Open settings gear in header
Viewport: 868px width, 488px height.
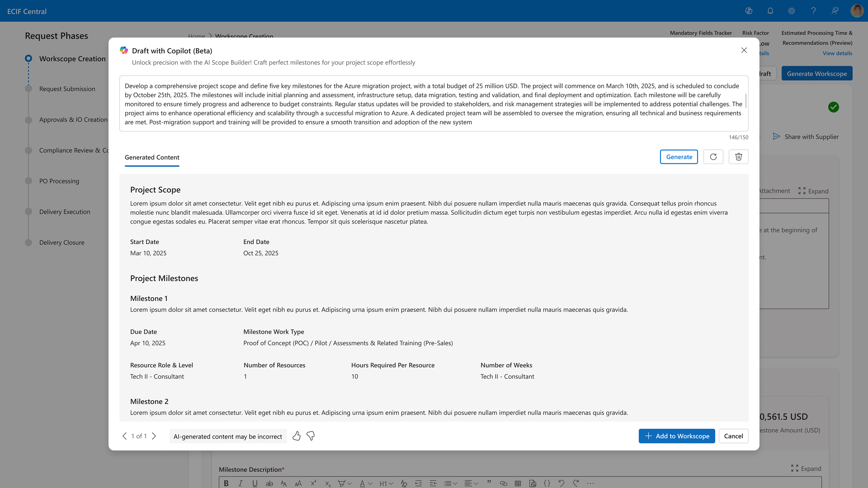point(791,11)
